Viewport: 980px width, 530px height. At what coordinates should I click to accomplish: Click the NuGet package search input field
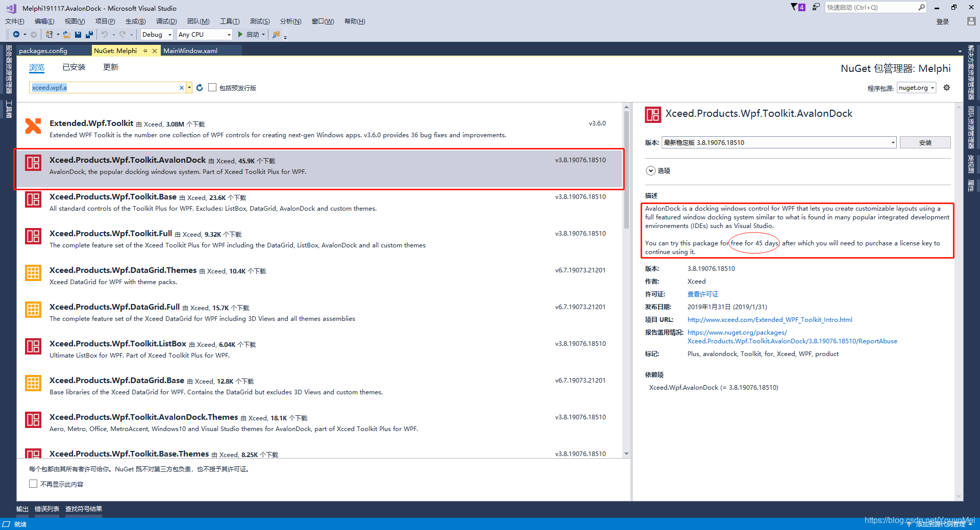(x=104, y=88)
